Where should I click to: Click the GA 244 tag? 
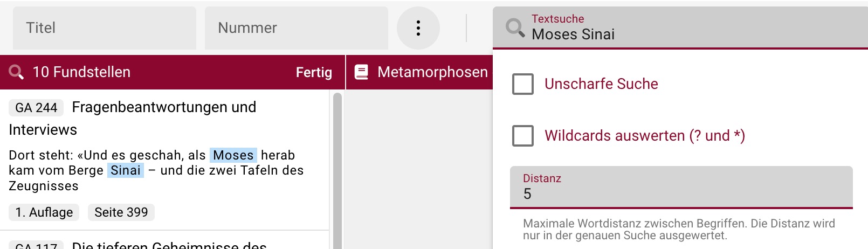point(36,108)
